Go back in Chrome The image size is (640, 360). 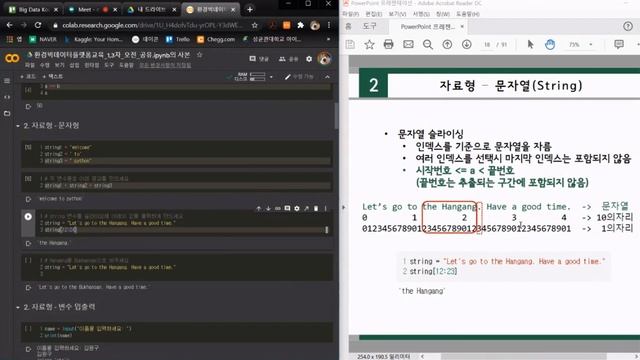click(x=9, y=25)
